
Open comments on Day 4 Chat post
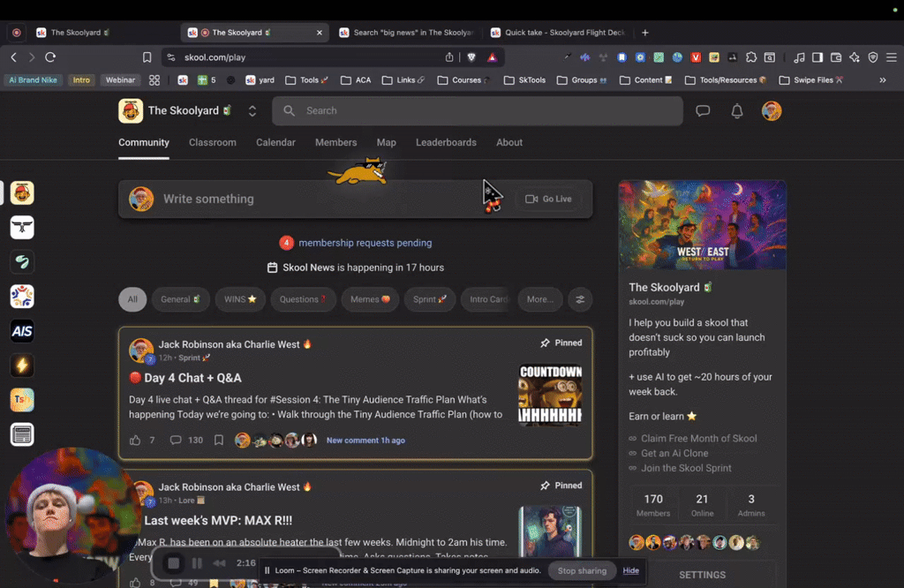pyautogui.click(x=186, y=440)
